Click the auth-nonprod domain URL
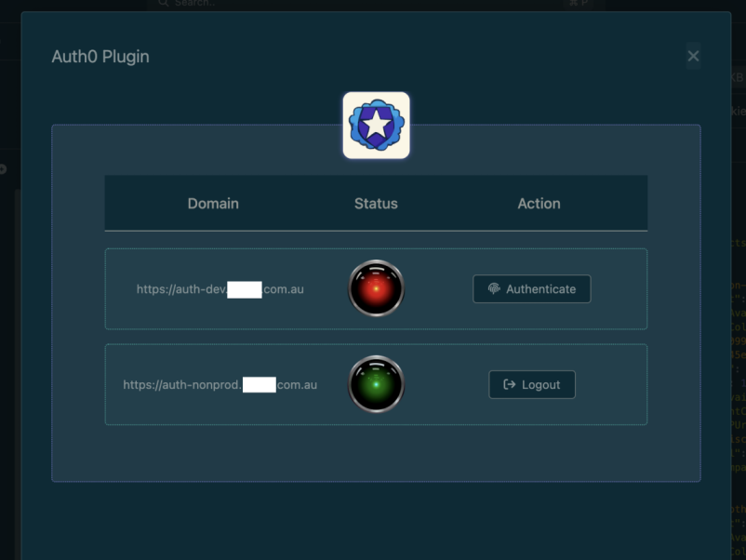The image size is (746, 560). tap(220, 385)
